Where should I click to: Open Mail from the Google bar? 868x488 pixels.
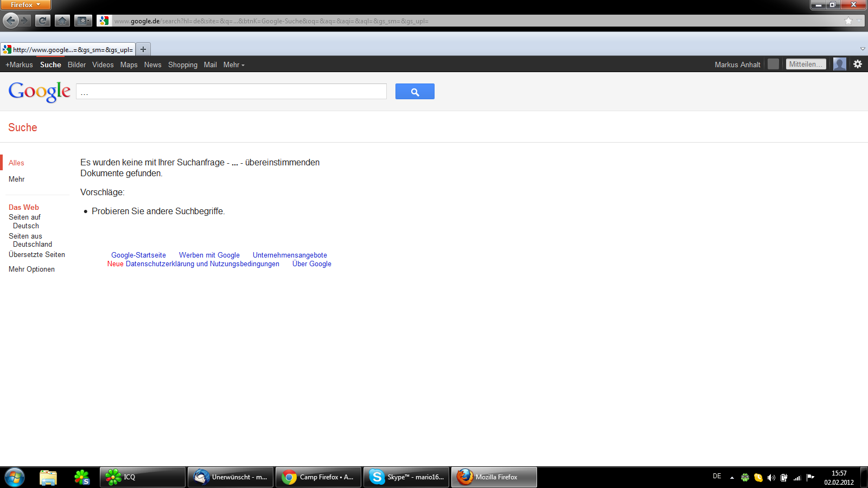pos(210,65)
